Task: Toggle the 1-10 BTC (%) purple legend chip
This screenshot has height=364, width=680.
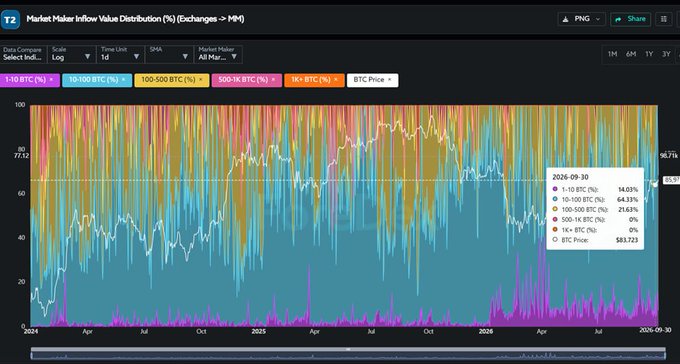Action: pyautogui.click(x=29, y=80)
